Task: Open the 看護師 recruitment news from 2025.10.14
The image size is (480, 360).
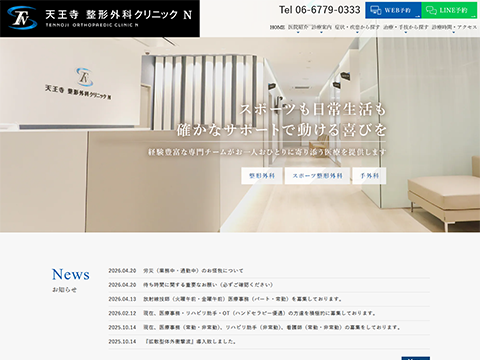Action: [x=272, y=327]
